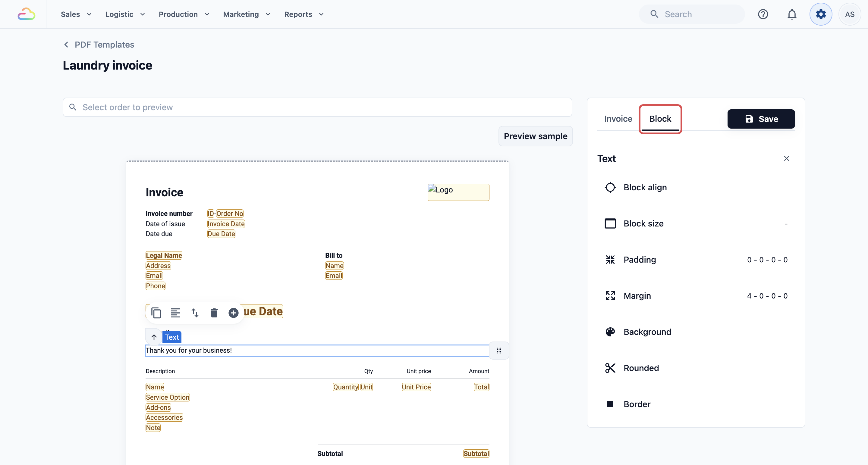Click the drag handle grid icon beside text block
Screen dimensions: 868x465
pyautogui.click(x=499, y=351)
